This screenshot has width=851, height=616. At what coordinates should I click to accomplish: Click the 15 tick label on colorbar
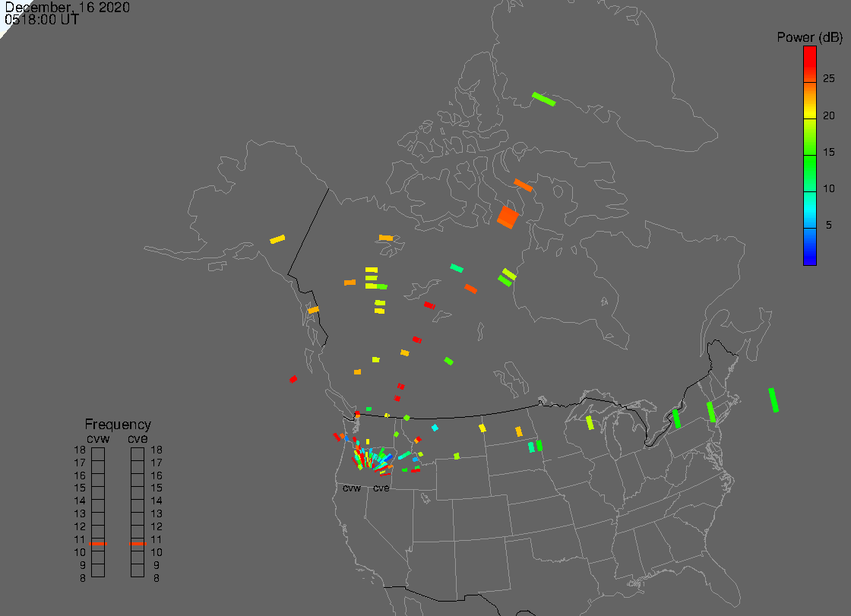coord(829,152)
